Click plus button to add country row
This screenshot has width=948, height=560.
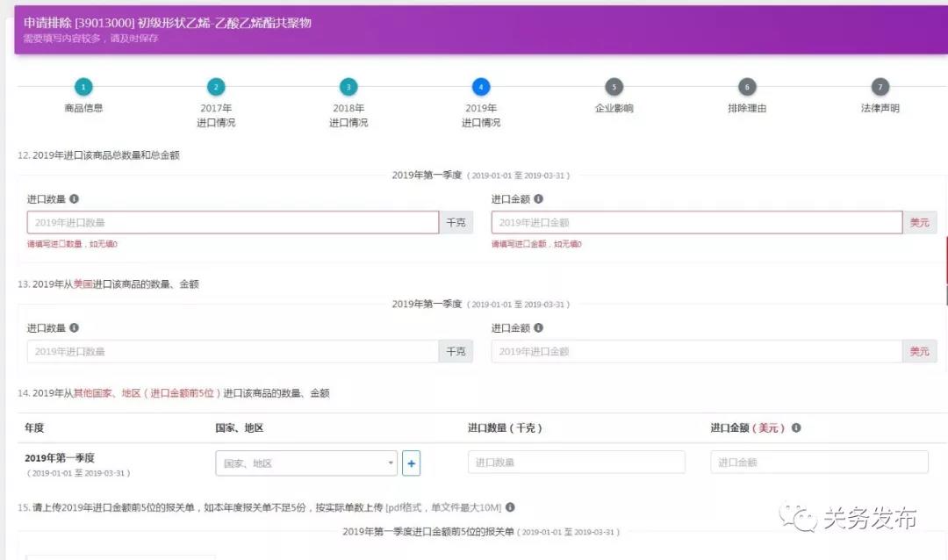pos(411,463)
